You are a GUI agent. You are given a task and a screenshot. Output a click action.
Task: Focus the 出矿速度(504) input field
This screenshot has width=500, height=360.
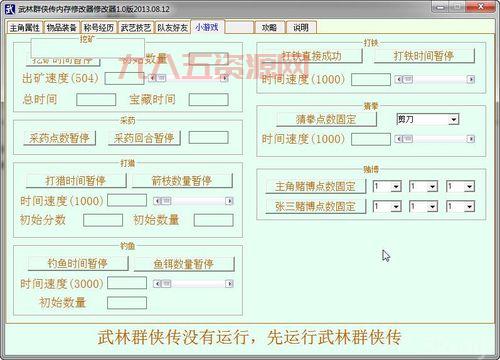(x=124, y=79)
